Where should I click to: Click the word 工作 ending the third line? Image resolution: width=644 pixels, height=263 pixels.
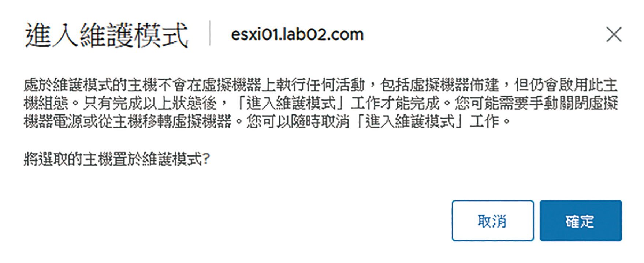click(x=485, y=122)
